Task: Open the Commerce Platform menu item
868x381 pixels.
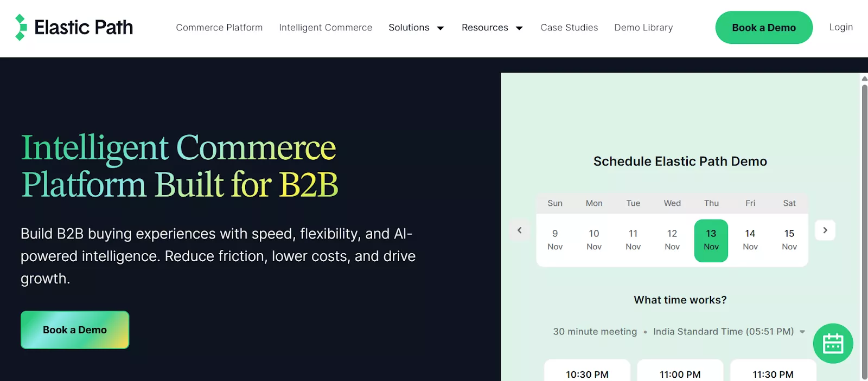Action: coord(219,28)
